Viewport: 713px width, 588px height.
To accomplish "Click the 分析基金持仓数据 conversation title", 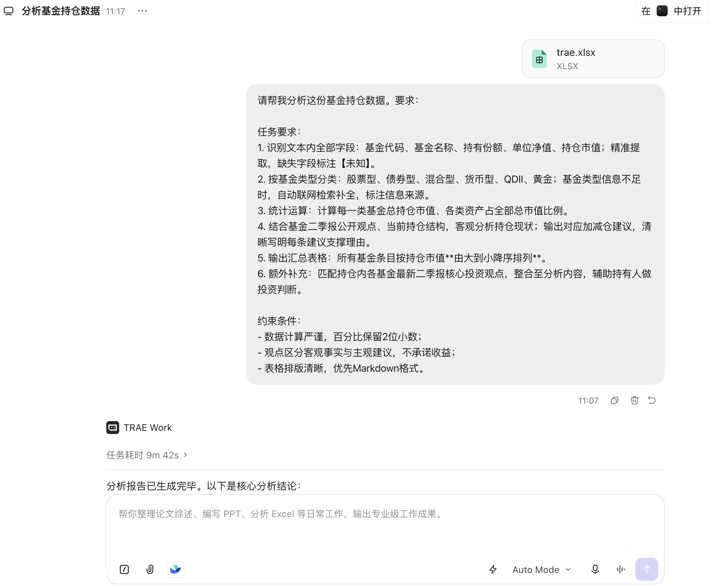I will pyautogui.click(x=61, y=11).
